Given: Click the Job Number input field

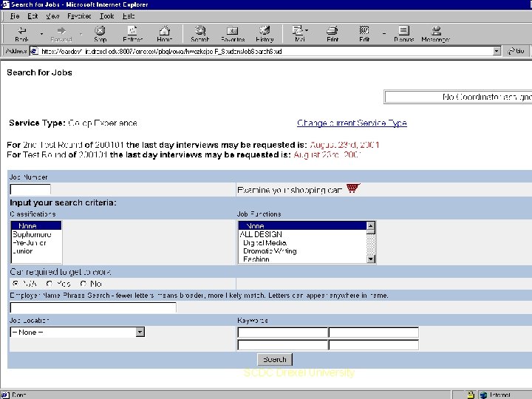Looking at the screenshot, I should pos(30,189).
